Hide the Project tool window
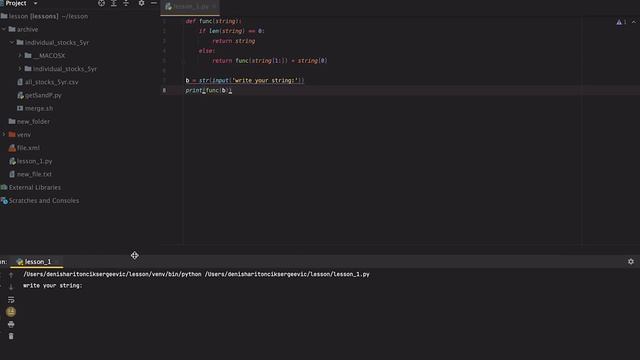The image size is (640, 360). 154,3
